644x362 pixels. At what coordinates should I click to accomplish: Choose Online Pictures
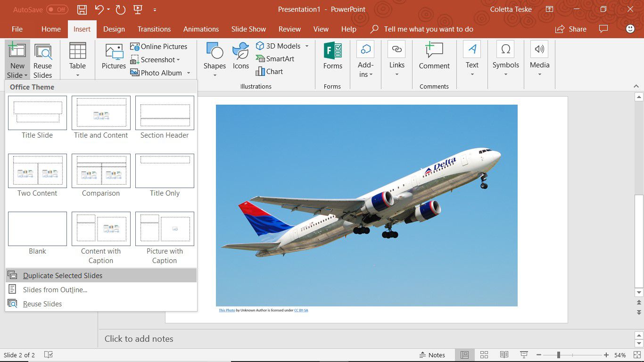click(158, 47)
